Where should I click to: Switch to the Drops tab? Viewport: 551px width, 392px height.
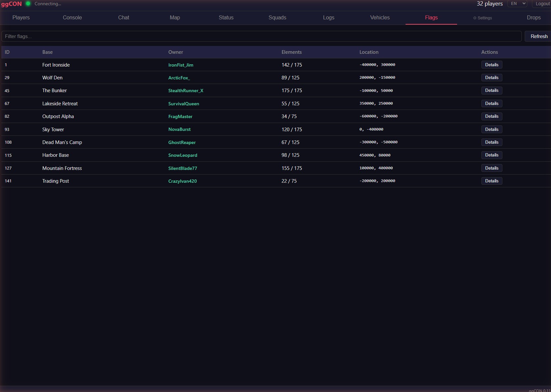click(x=534, y=18)
